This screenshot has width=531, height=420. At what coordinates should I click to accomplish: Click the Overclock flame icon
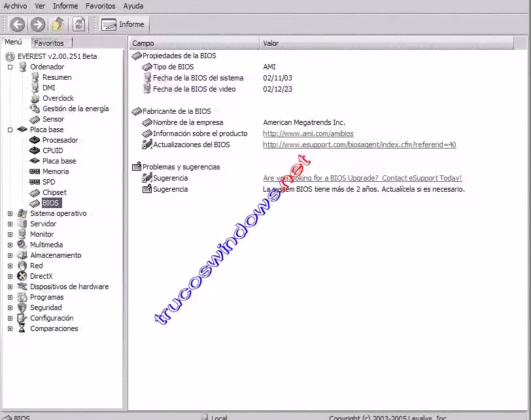pos(35,98)
